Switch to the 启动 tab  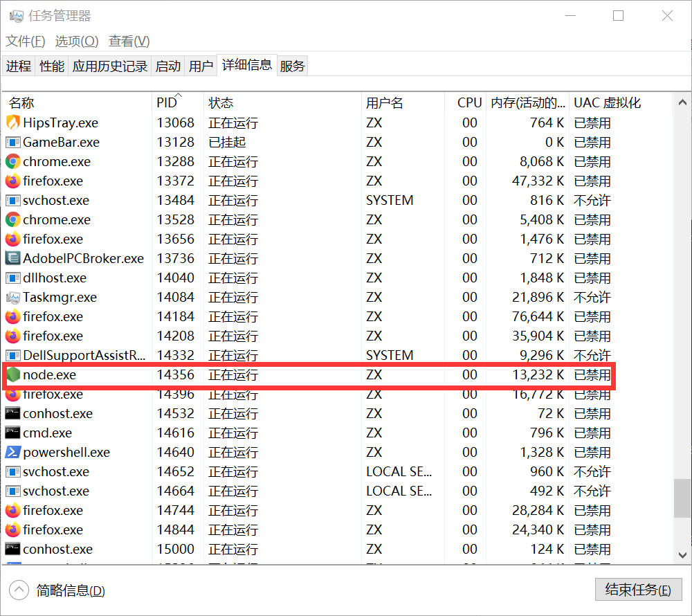(x=168, y=66)
